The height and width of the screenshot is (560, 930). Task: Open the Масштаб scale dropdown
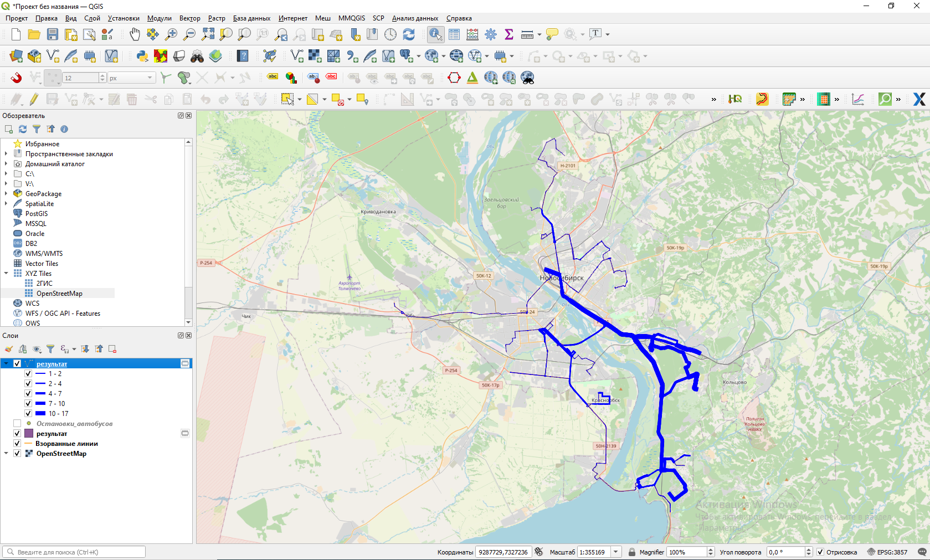click(615, 552)
